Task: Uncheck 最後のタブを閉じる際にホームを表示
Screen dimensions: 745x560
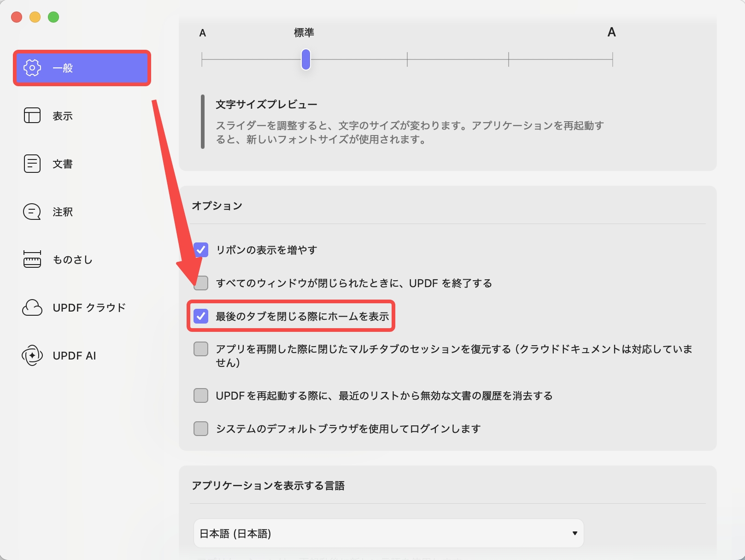Action: coord(201,316)
